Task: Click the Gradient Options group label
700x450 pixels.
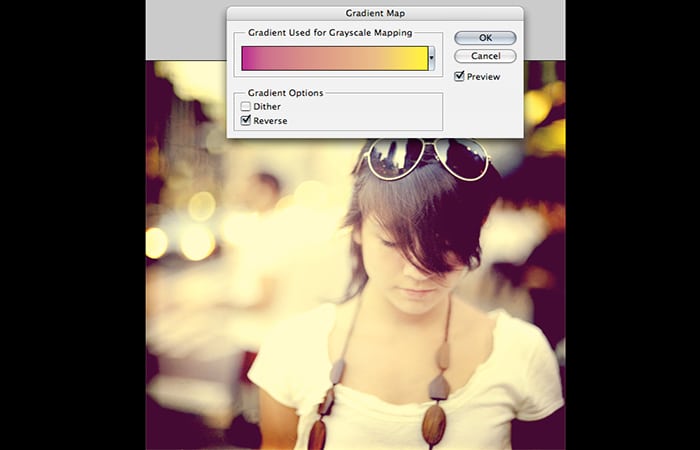Action: coord(285,93)
